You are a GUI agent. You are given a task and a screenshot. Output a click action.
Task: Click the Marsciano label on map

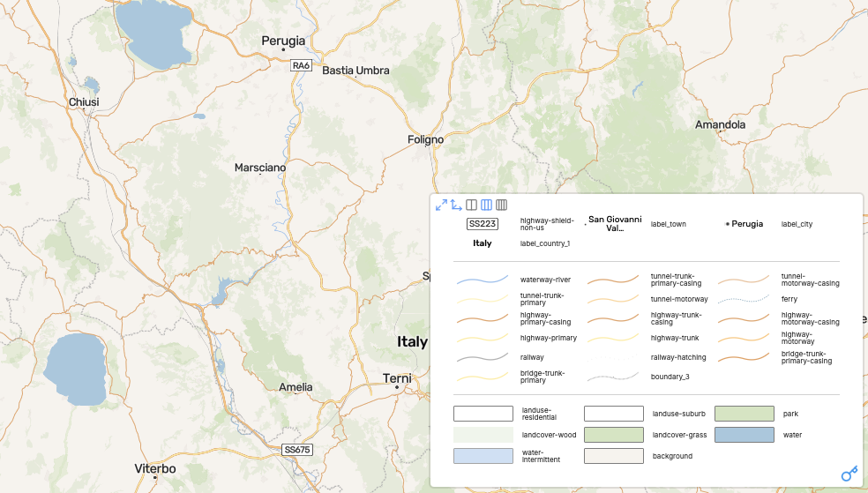tap(260, 168)
